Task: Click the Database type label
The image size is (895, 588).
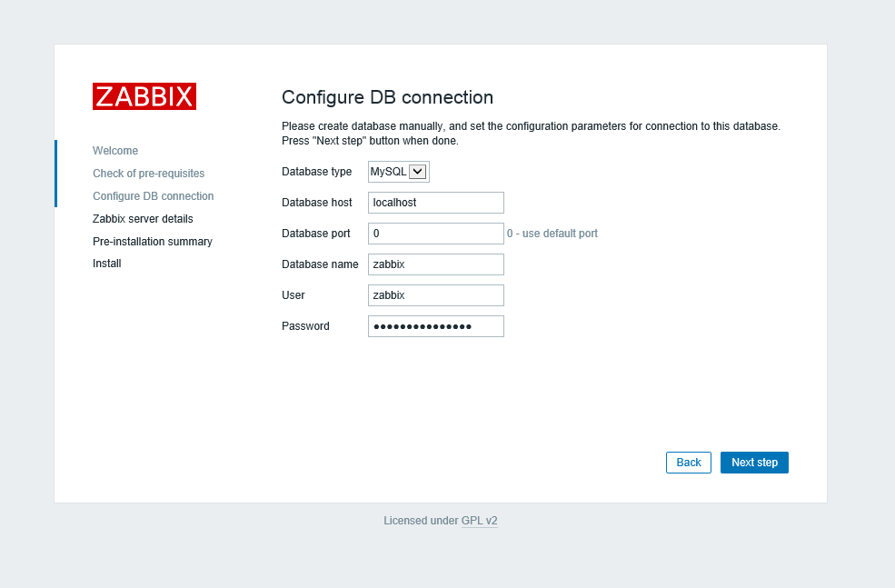Action: (x=317, y=172)
